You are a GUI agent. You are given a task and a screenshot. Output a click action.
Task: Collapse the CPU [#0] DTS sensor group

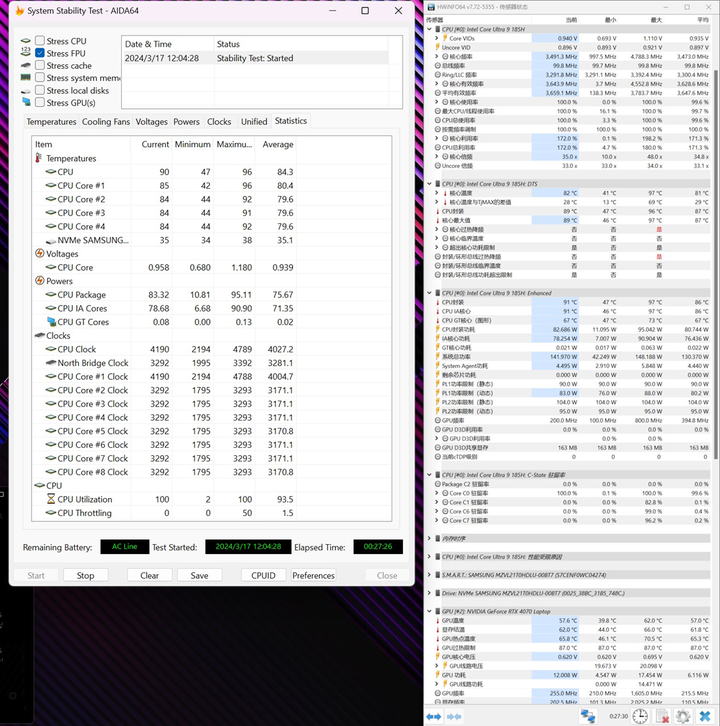429,184
